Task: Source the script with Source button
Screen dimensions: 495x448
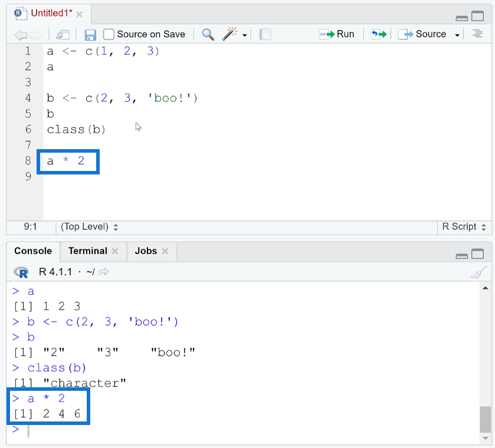Action: point(422,34)
